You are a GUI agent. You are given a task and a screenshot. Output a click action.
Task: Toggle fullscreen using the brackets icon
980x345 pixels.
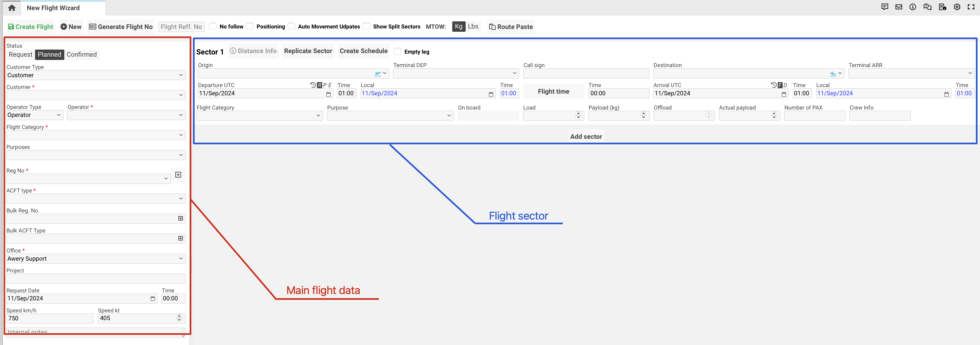click(971, 7)
